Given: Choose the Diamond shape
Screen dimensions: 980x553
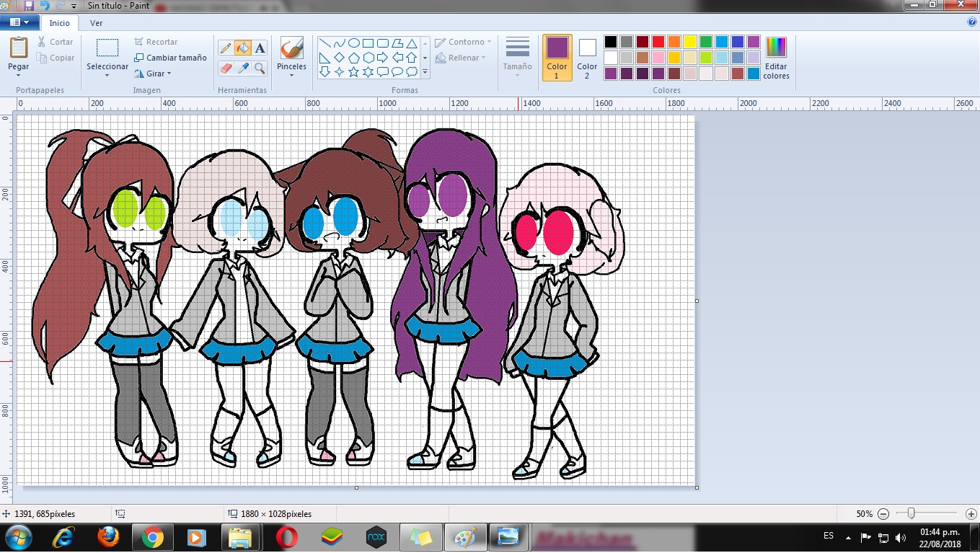Looking at the screenshot, I should click(x=340, y=58).
